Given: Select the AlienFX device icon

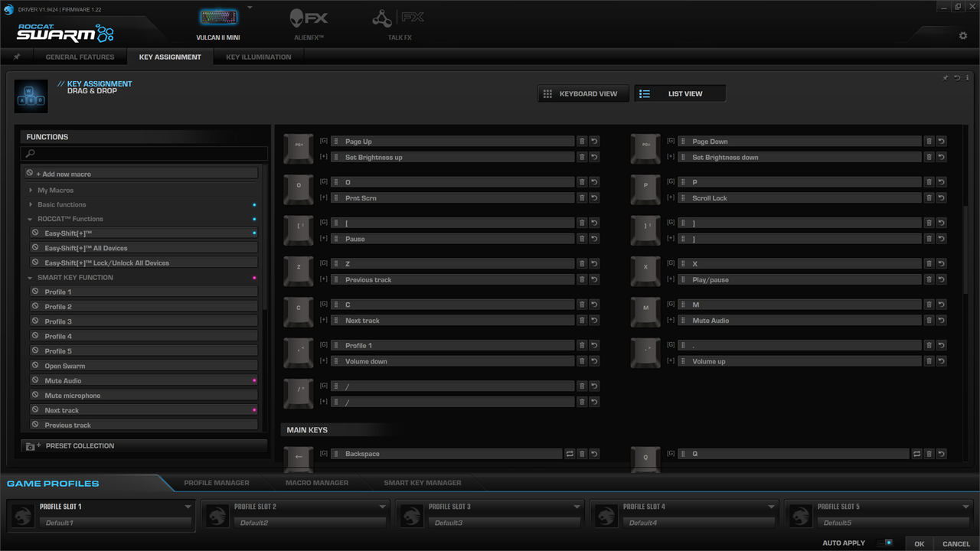Looking at the screenshot, I should click(x=309, y=18).
